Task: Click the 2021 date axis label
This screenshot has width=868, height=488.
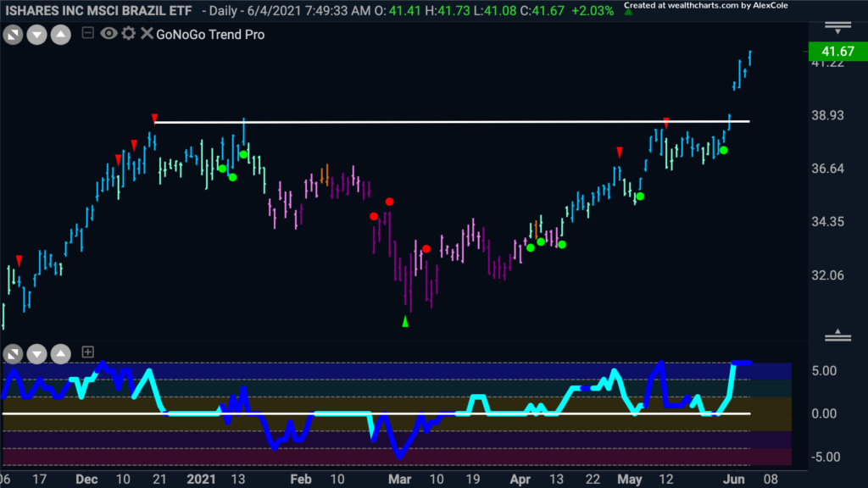Action: 201,480
